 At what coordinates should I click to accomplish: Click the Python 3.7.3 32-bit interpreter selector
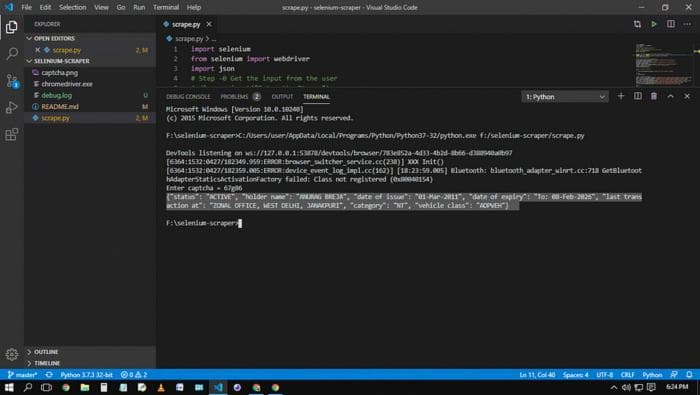click(87, 375)
